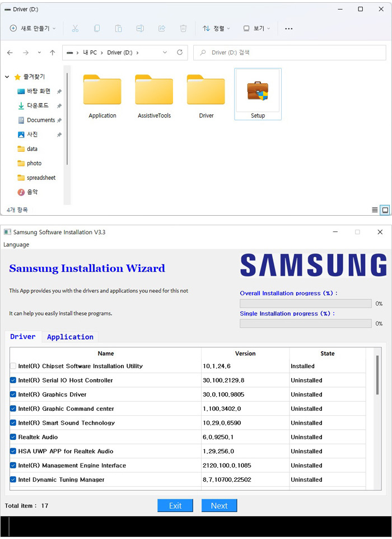Screen dimensions: 392x539
Task: Click the State column header
Action: point(328,354)
